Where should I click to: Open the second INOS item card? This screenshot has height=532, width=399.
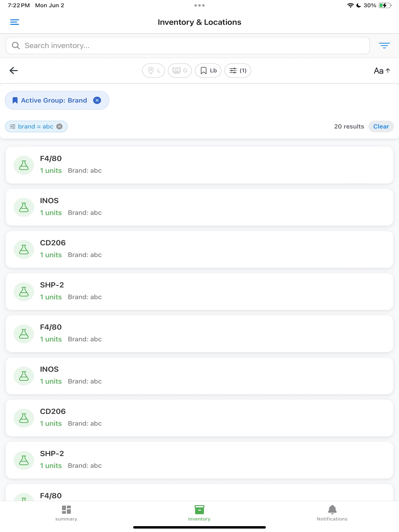199,376
